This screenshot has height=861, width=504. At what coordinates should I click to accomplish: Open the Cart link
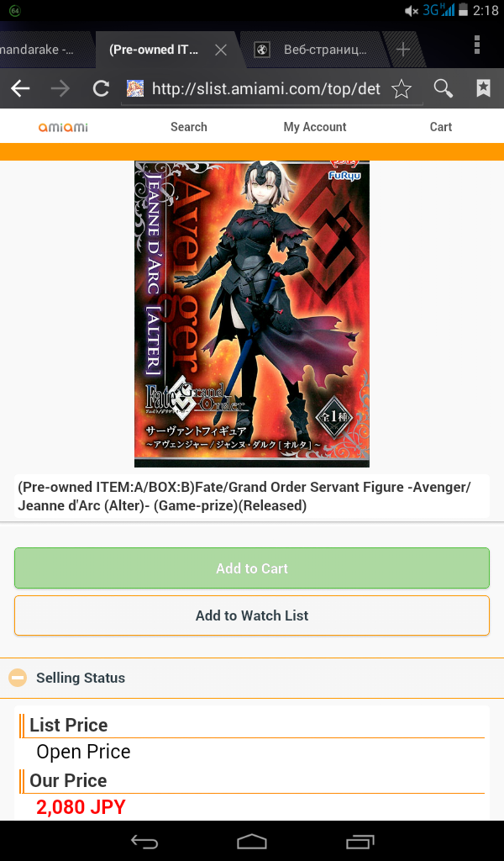click(x=441, y=127)
